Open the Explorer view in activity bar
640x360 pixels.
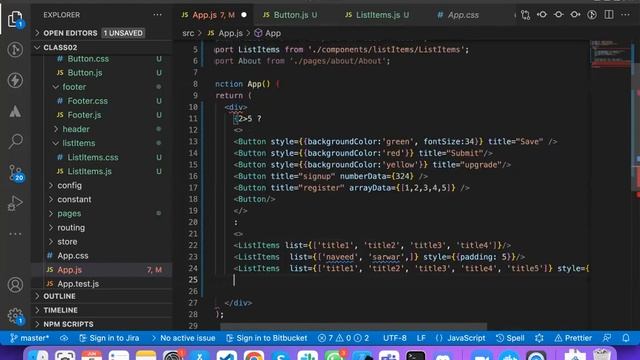pos(15,19)
